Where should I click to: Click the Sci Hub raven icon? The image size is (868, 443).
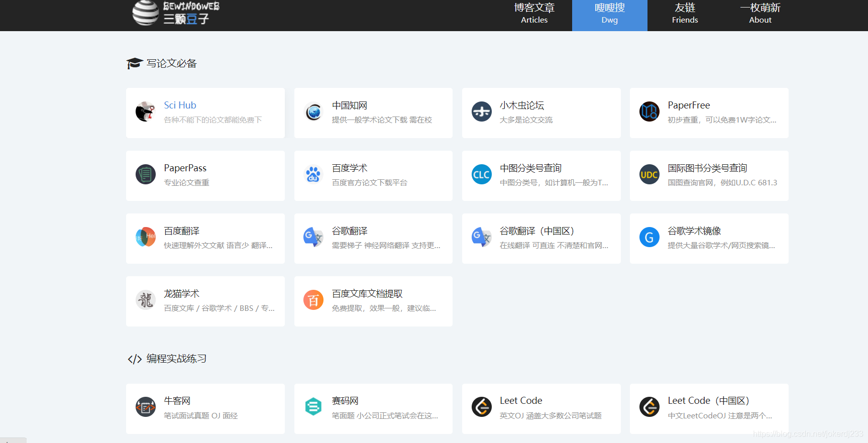[x=146, y=112]
